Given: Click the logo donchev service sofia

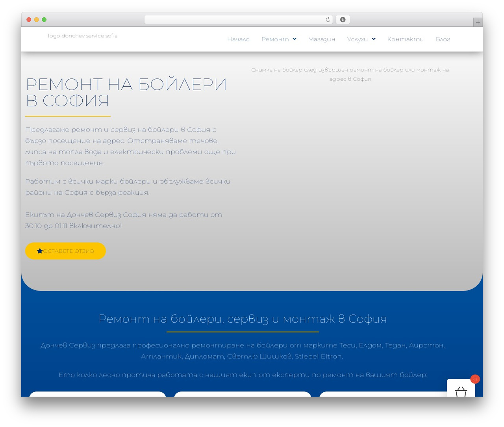Looking at the screenshot, I should (83, 36).
